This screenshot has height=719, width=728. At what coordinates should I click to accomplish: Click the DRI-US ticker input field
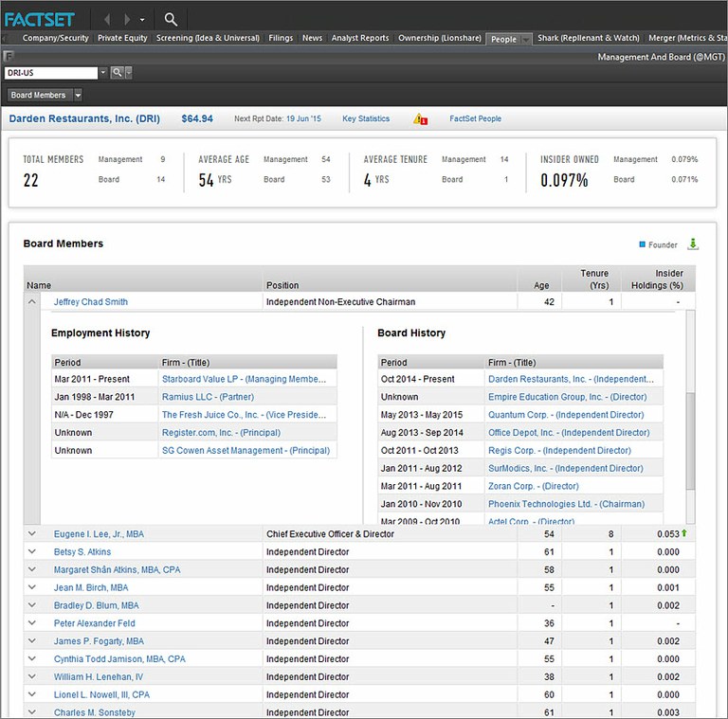(51, 73)
